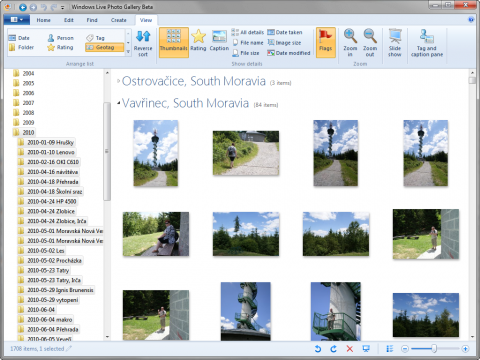Click the Forward navigation arrow

click(x=33, y=7)
